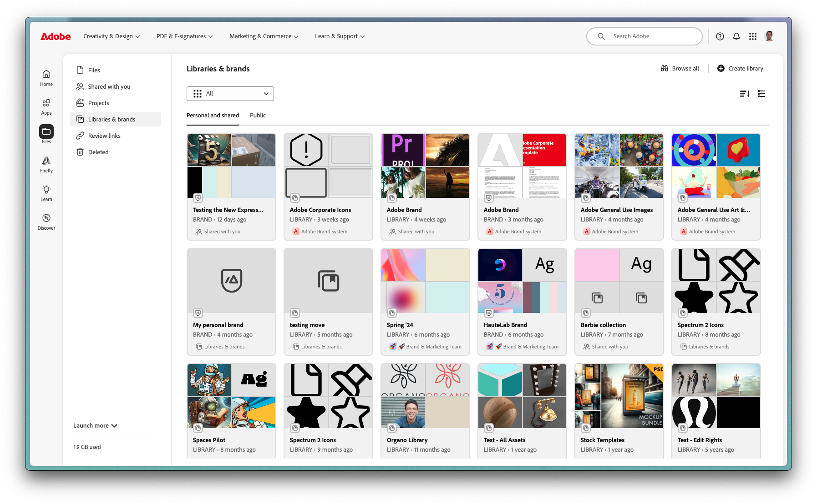Open the app switcher grid icon
The height and width of the screenshot is (504, 817).
click(x=753, y=36)
